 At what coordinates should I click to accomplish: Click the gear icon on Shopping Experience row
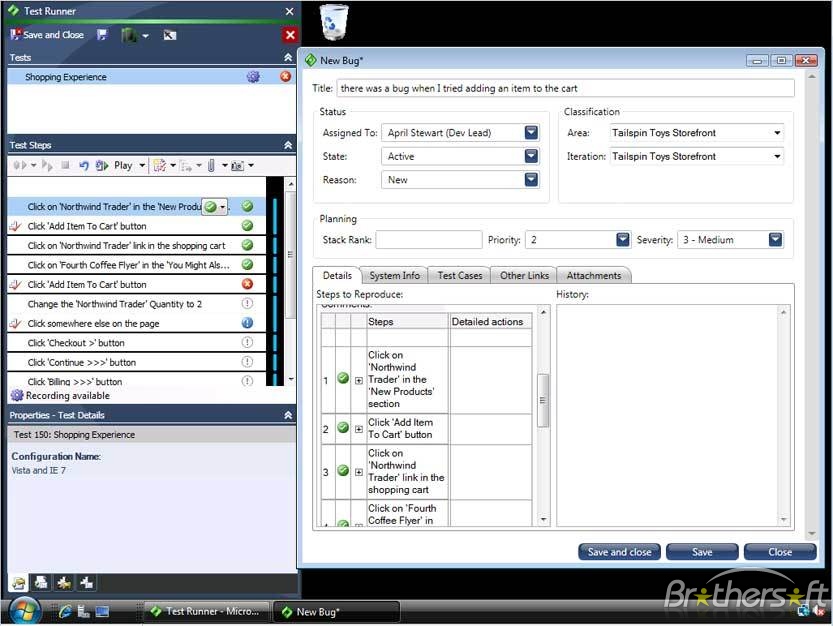(x=253, y=77)
